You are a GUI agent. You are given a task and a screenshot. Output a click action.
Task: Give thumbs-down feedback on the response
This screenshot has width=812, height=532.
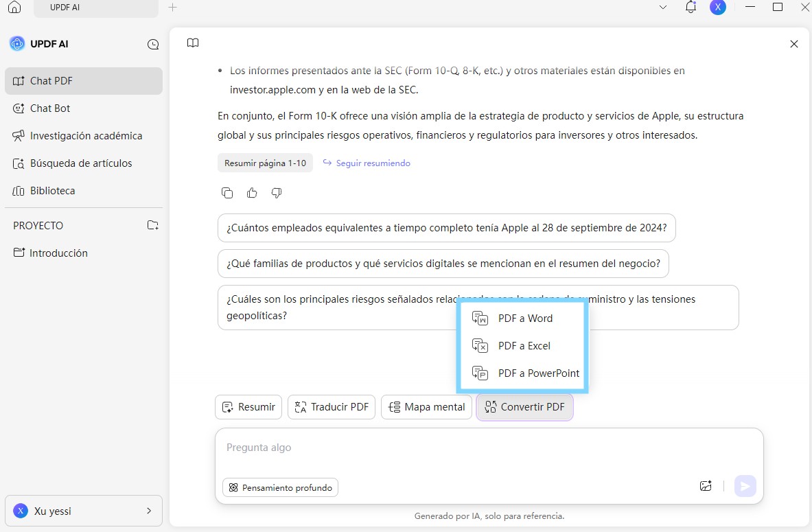click(277, 194)
